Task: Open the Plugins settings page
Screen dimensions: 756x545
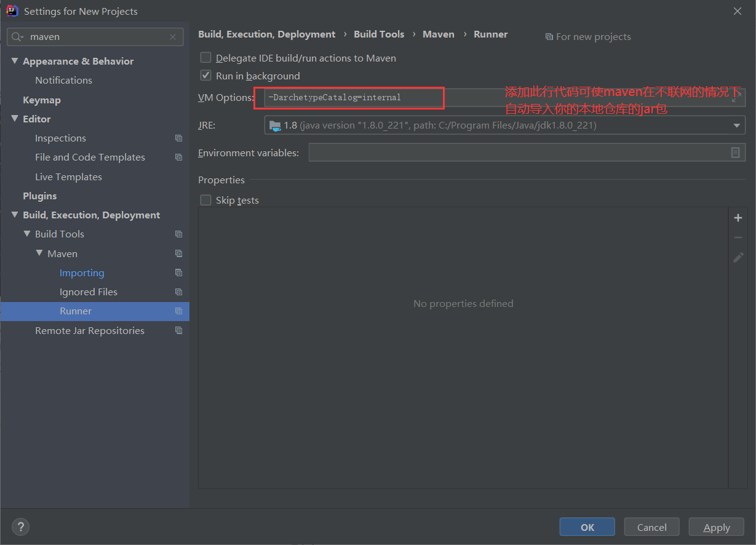Action: [x=39, y=196]
